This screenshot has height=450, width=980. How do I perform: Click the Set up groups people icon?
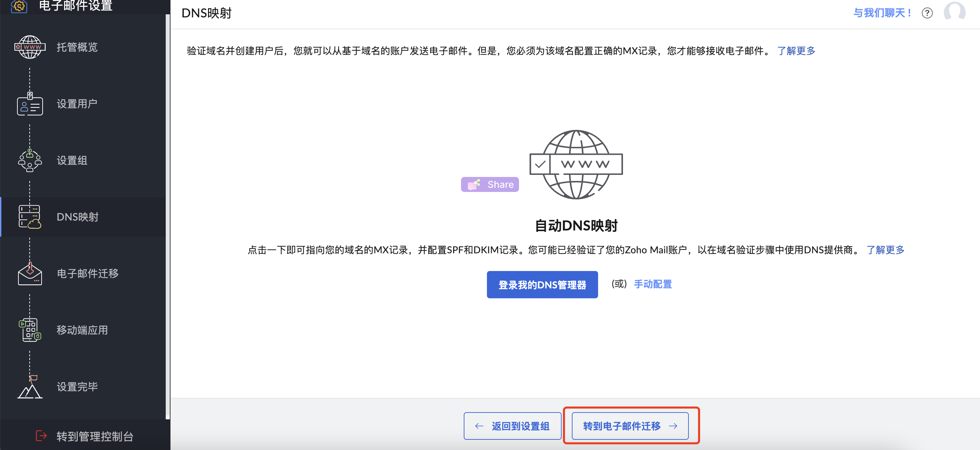click(x=30, y=161)
